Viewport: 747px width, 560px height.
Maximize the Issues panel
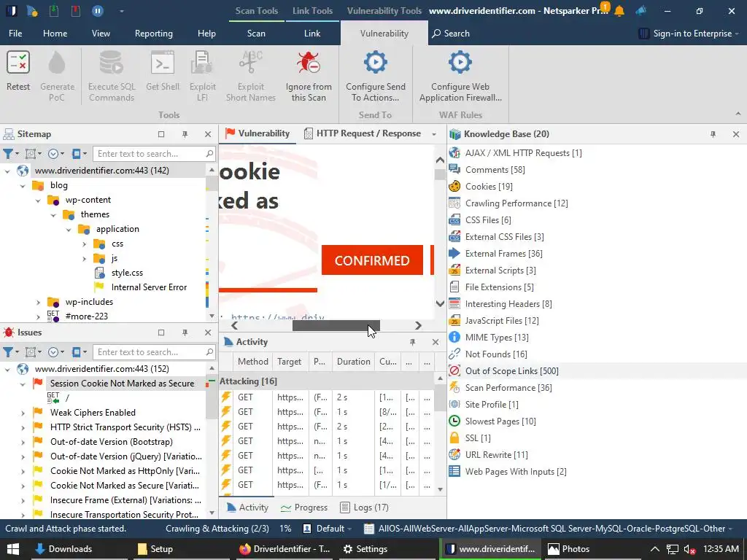161,332
